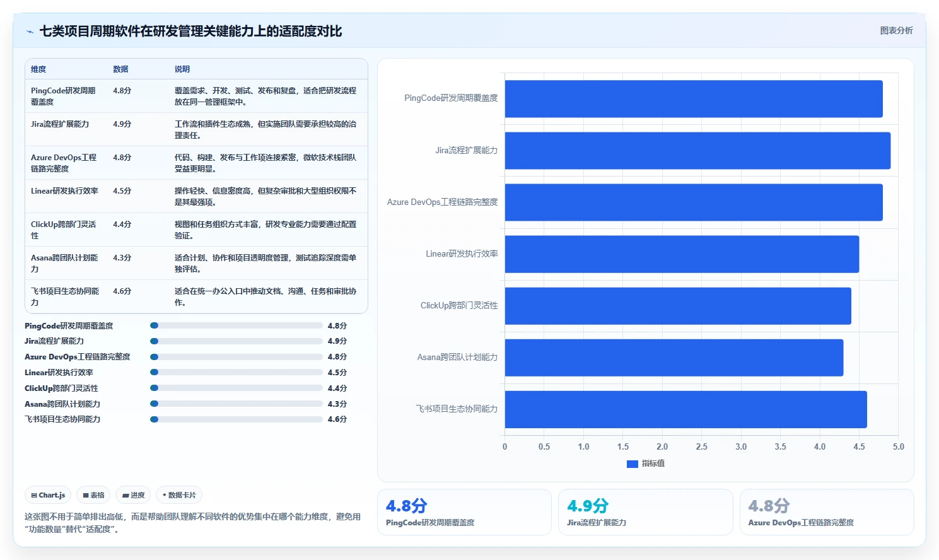Screen dimensions: 939x560
Task: Toggle the 指标值 legend color box
Action: (x=633, y=464)
